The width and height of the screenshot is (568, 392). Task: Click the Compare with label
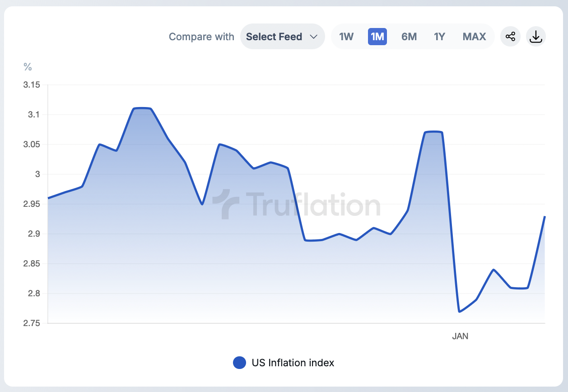(x=201, y=37)
